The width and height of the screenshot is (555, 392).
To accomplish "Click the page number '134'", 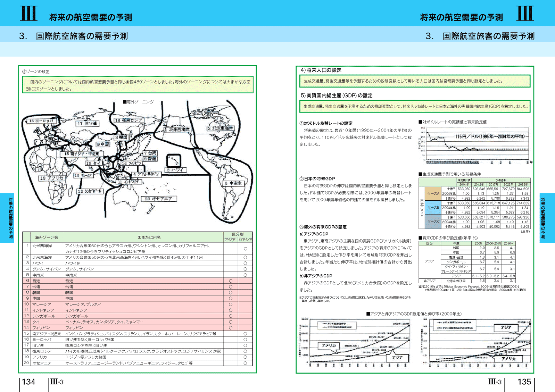I will (28, 382).
